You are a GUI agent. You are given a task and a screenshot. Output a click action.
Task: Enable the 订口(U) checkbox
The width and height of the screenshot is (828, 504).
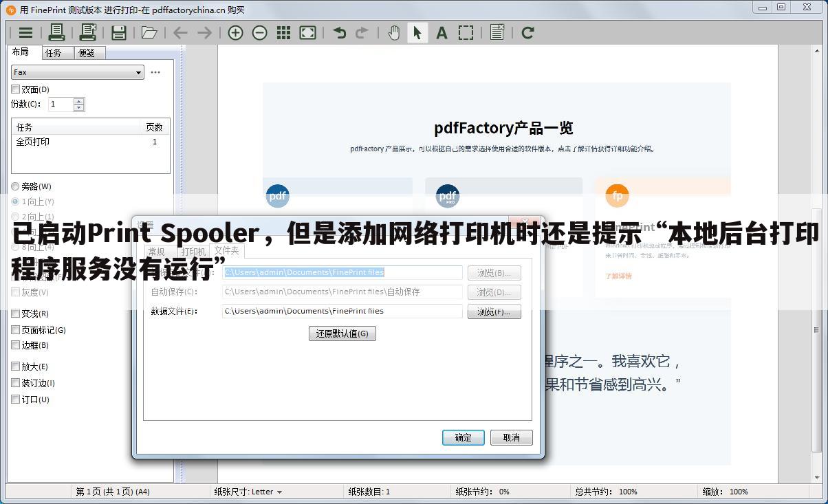[16, 399]
